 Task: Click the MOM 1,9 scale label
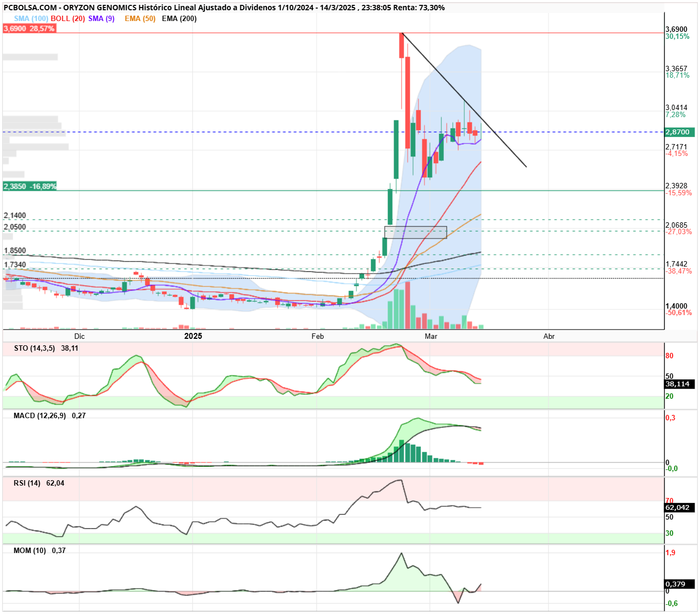pos(670,552)
